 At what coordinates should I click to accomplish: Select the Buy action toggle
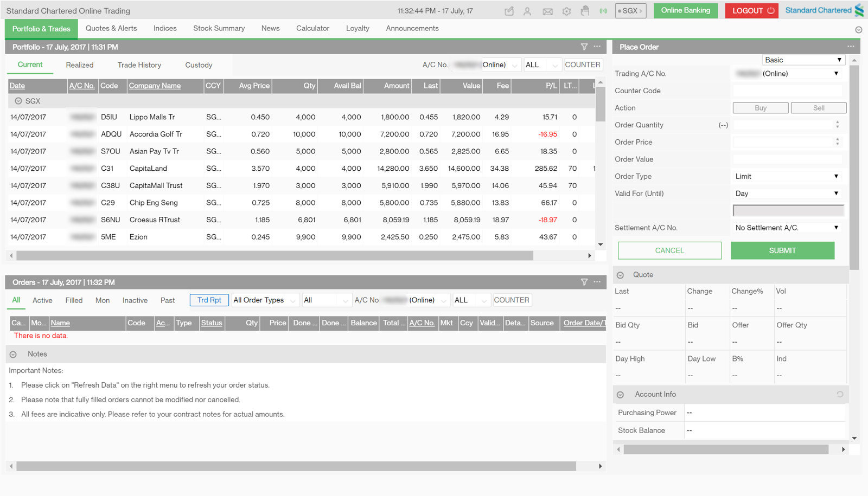tap(761, 108)
